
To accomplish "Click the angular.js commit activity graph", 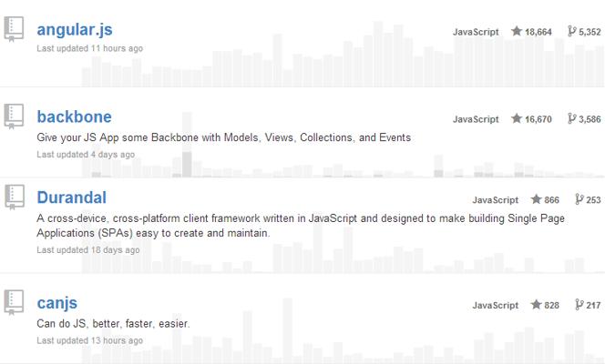I will [343, 54].
